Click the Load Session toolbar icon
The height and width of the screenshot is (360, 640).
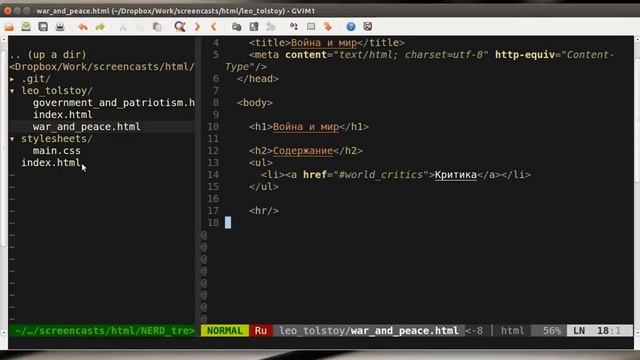pos(237,27)
